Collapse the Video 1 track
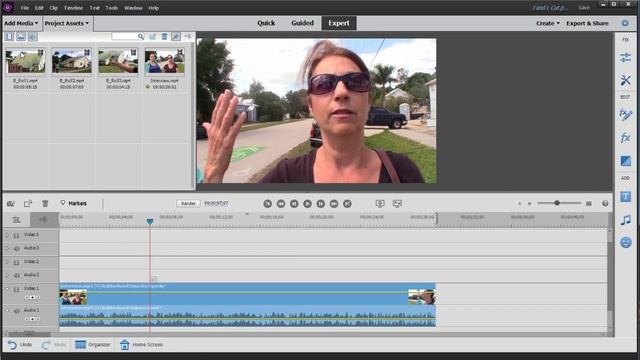The image size is (640, 360). [x=7, y=289]
